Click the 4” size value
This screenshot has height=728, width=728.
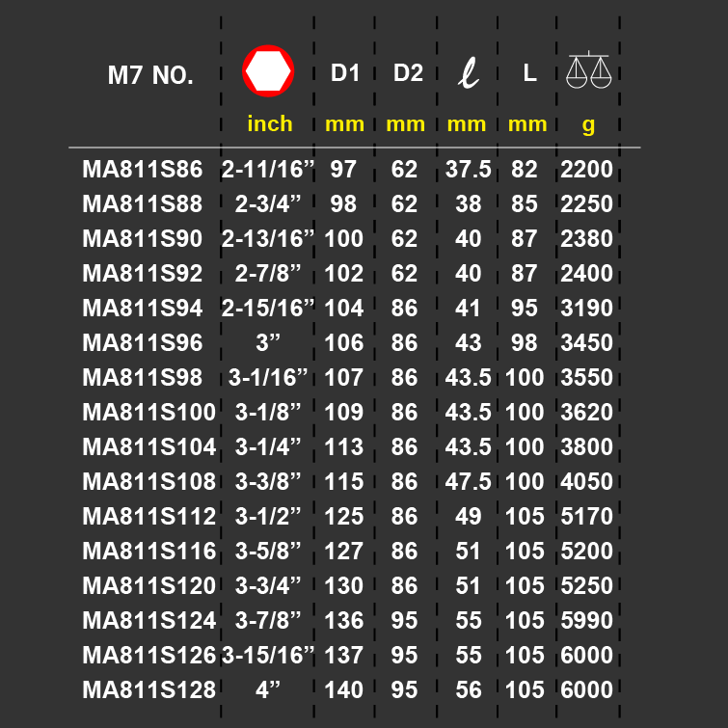click(x=268, y=690)
